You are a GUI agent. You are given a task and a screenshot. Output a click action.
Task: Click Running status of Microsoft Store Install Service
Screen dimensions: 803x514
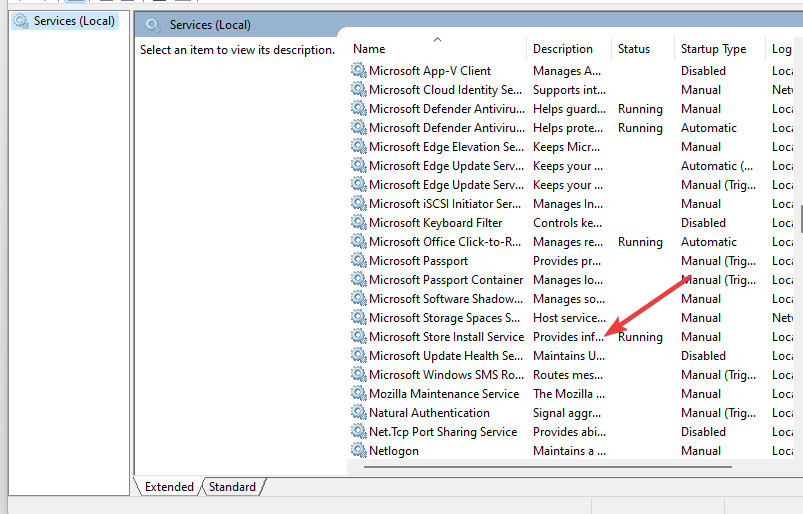(640, 337)
